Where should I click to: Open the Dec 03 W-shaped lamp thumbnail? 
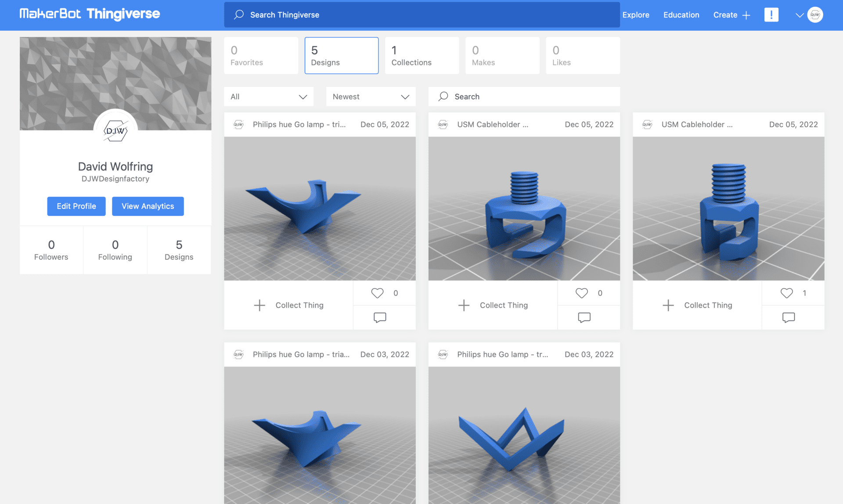click(x=524, y=435)
